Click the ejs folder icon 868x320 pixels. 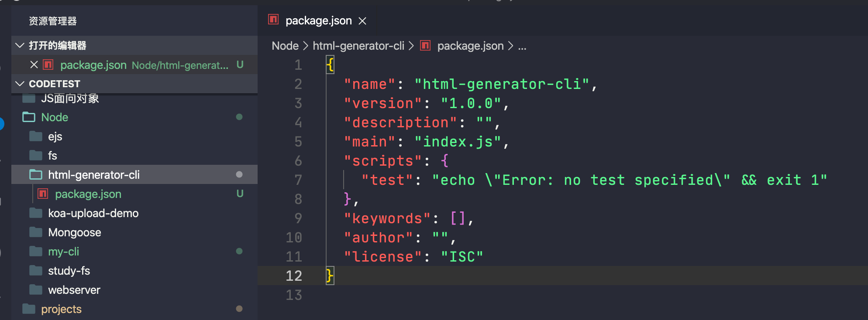[36, 136]
